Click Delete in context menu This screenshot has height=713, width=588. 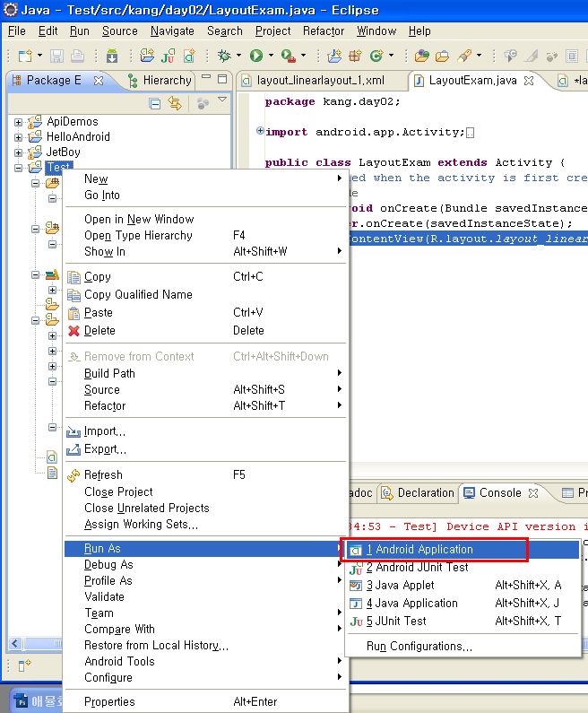point(205,331)
